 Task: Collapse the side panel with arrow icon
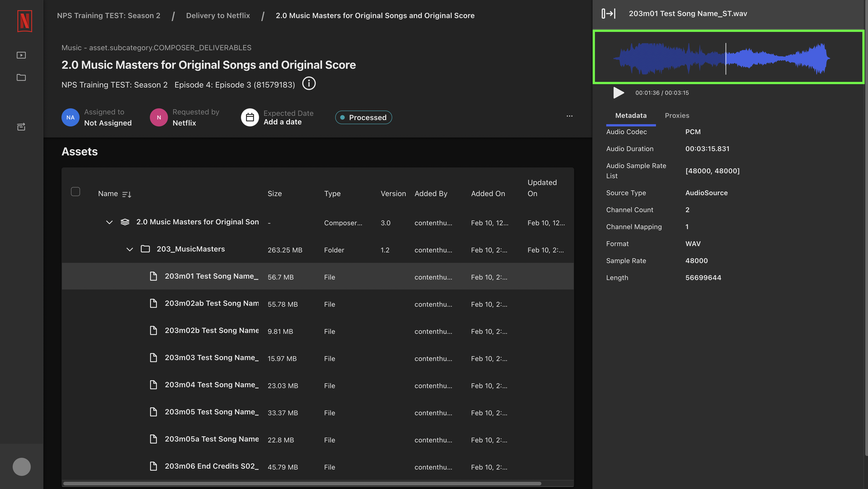609,14
